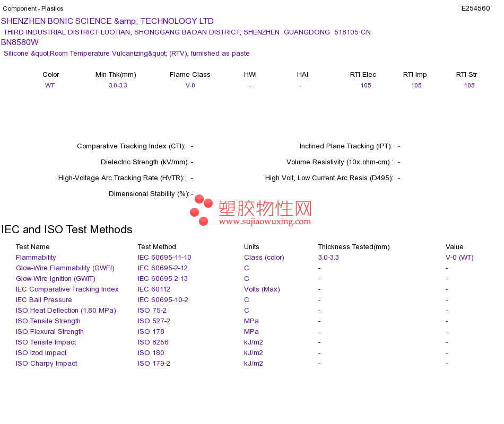The width and height of the screenshot is (504, 424).
Task: Click test method ISO 8256
Action: tap(153, 342)
